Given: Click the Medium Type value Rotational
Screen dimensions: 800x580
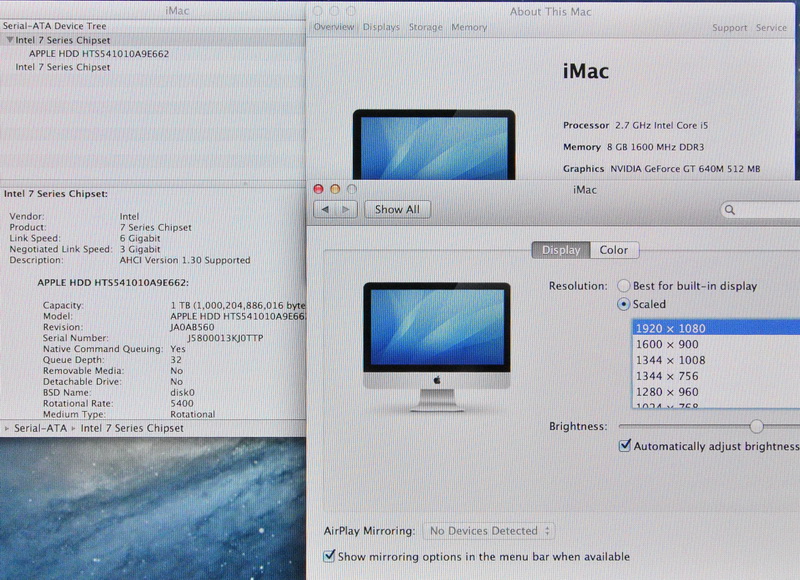Looking at the screenshot, I should pos(192,414).
